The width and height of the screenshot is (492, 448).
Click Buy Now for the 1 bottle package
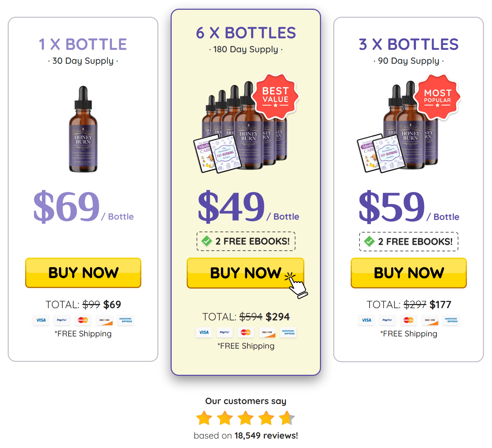pos(83,273)
